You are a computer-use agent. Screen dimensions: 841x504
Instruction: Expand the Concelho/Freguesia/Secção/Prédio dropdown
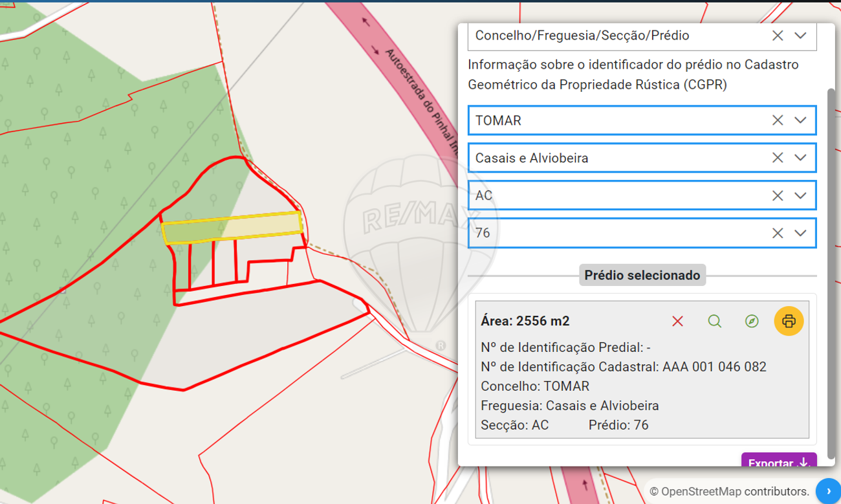800,36
